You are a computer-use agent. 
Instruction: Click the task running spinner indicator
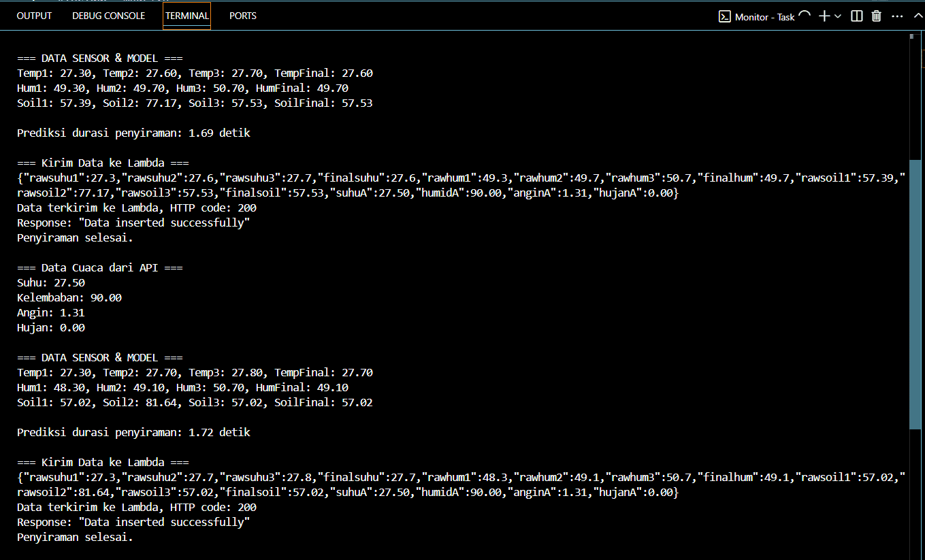805,16
